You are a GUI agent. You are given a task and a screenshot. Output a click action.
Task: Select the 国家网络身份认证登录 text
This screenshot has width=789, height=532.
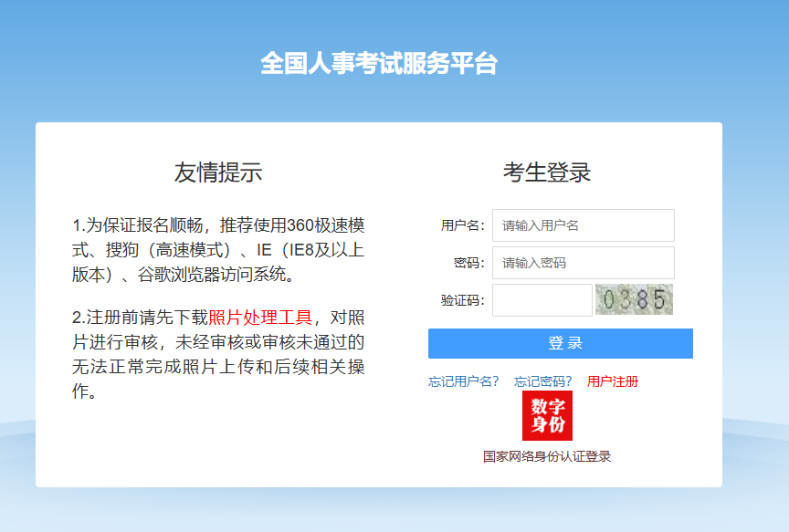point(547,456)
